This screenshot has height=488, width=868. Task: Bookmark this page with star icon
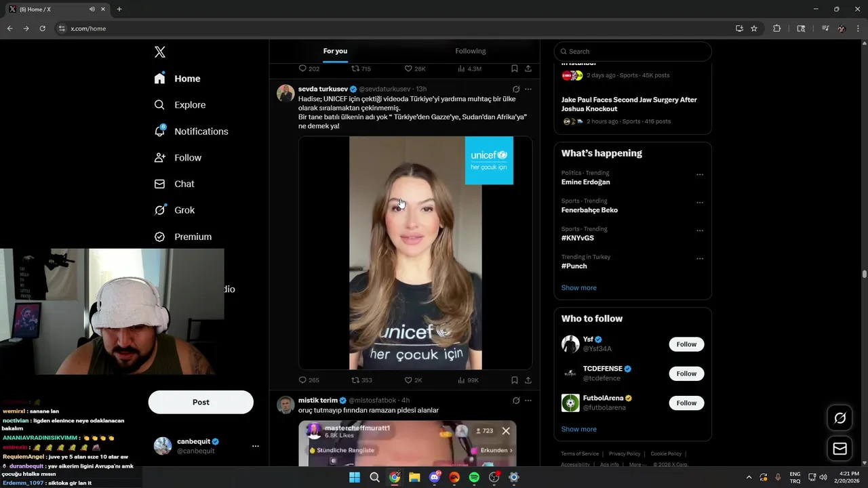tap(754, 28)
